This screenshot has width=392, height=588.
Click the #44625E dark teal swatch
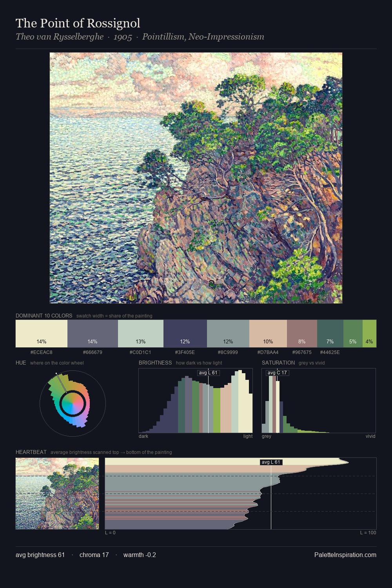(x=330, y=334)
